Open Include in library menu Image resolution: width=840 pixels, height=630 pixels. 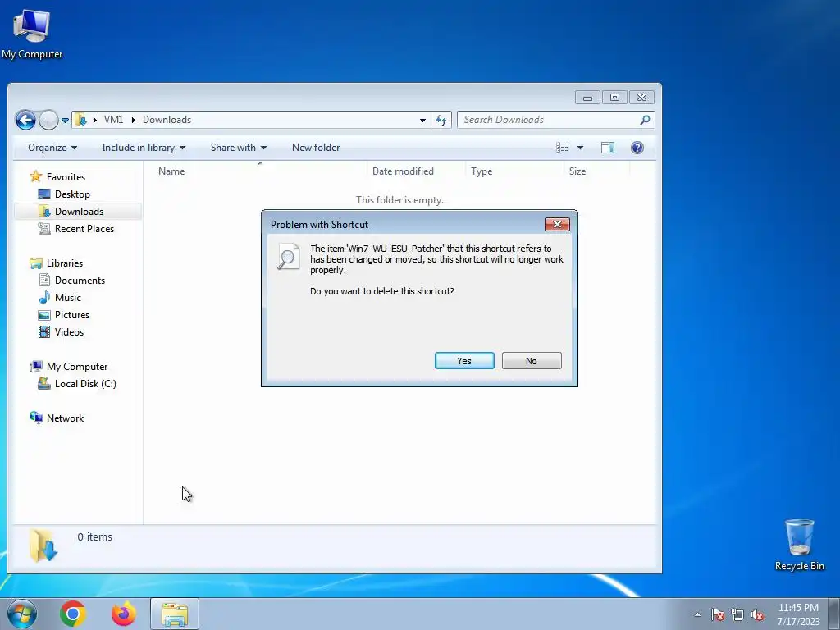[x=144, y=148]
